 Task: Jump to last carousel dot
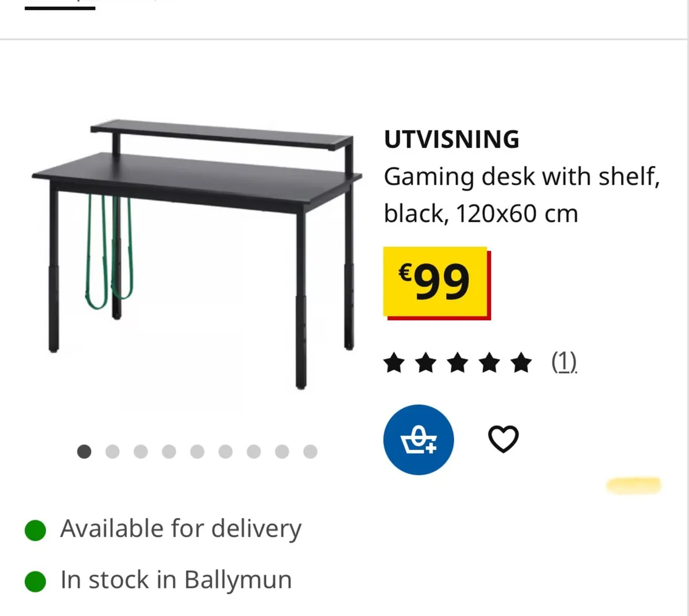(310, 452)
